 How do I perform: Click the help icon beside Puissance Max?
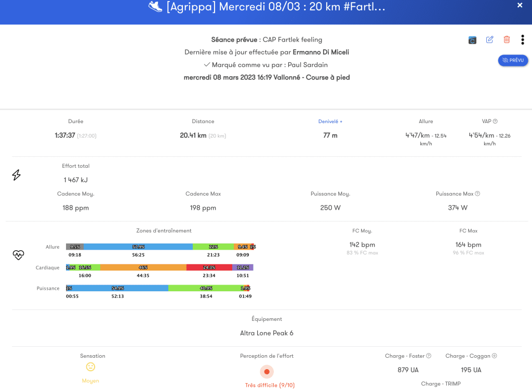coord(477,194)
